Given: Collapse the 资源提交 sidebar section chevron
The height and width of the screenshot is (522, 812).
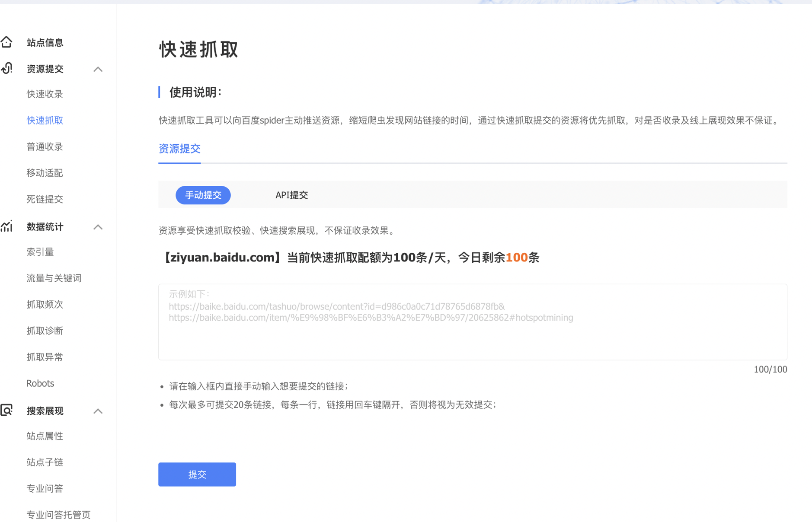Looking at the screenshot, I should point(98,69).
